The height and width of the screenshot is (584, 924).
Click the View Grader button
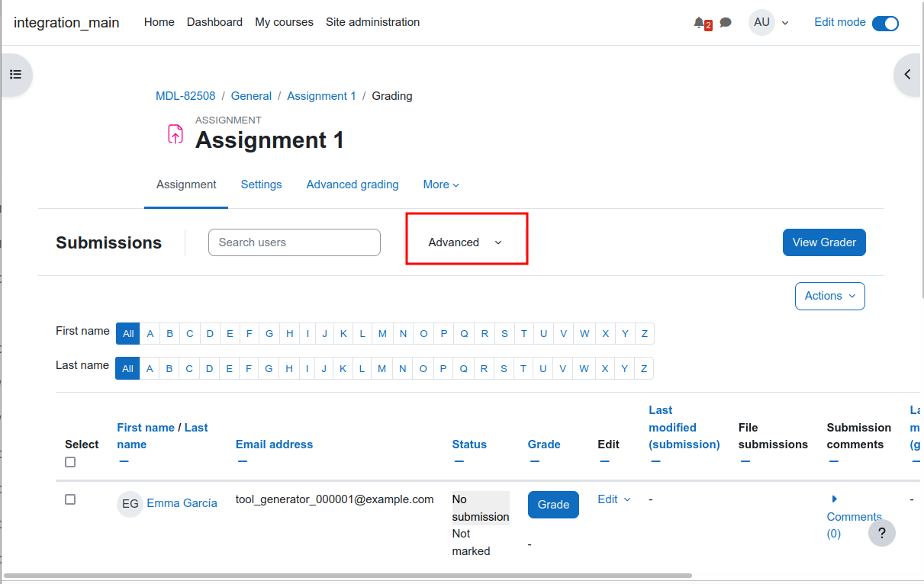(x=824, y=242)
